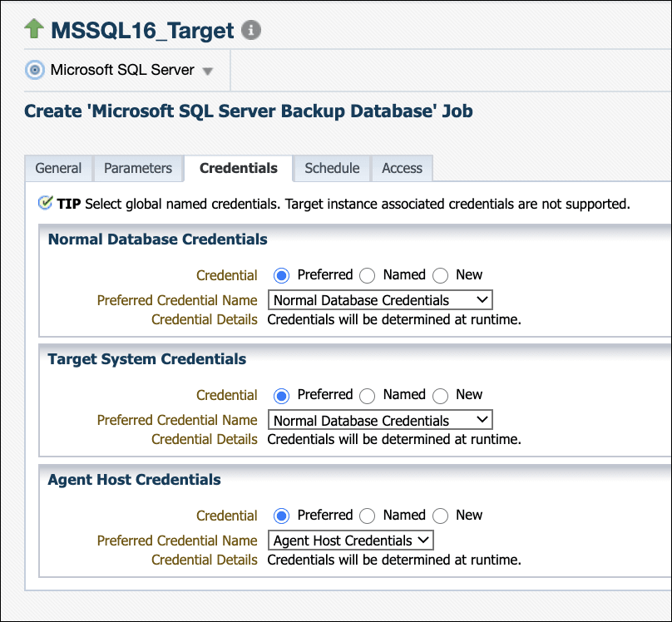
Task: Select Preferred under Agent Host Credentials
Action: click(282, 516)
